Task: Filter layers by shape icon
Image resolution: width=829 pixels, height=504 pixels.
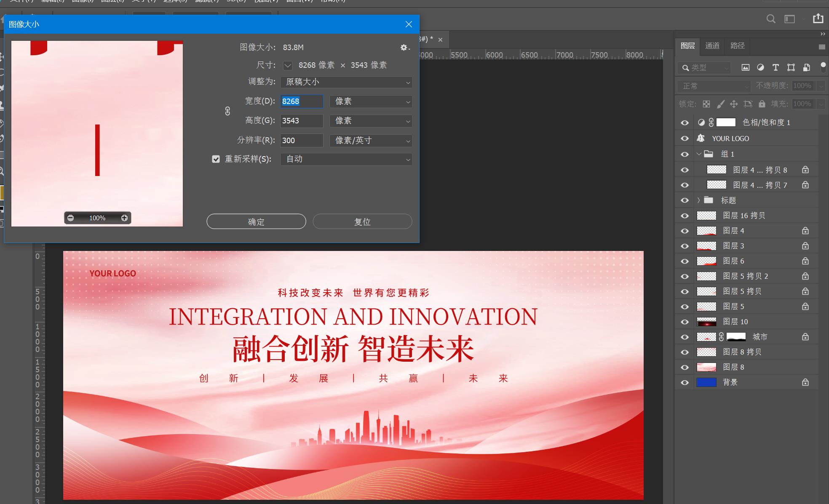Action: (x=791, y=67)
